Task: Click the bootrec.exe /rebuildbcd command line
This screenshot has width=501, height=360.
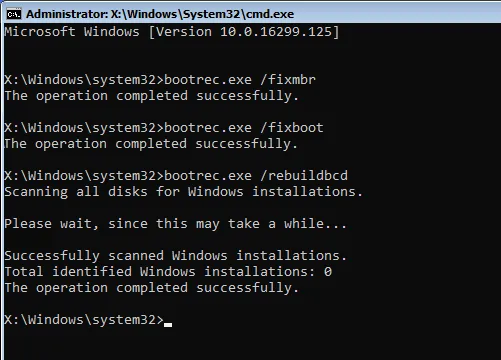Action: (x=176, y=176)
